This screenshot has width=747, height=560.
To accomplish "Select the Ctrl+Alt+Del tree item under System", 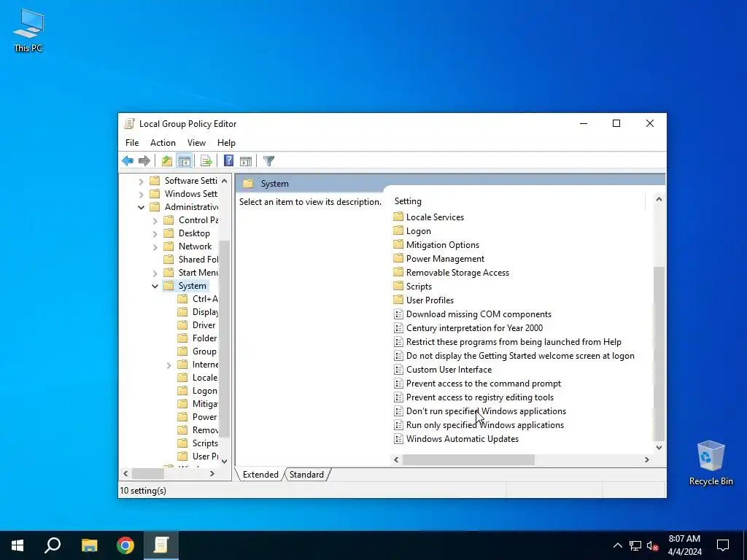I will [198, 299].
